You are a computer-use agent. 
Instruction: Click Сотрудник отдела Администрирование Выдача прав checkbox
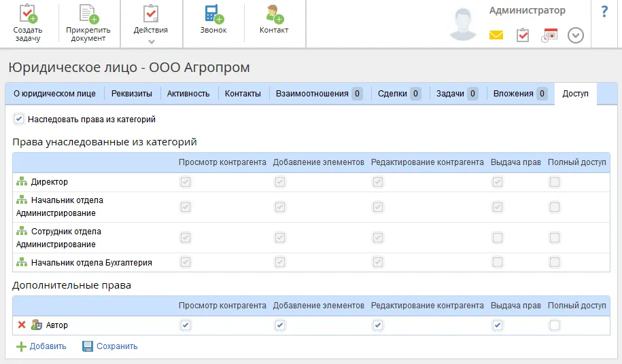coord(498,238)
